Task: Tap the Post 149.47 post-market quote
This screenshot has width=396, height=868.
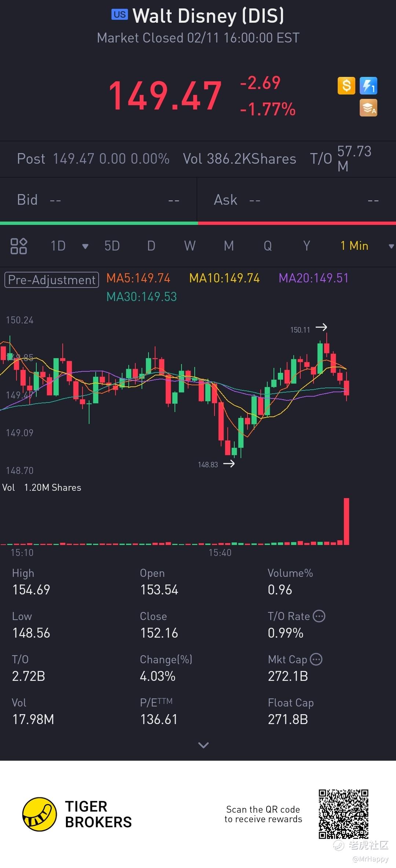Action: pyautogui.click(x=93, y=159)
